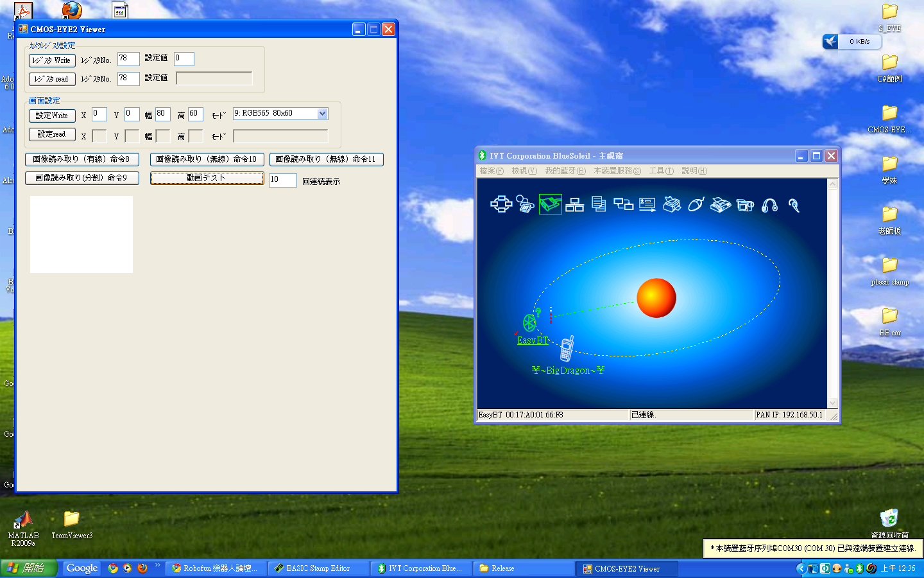The width and height of the screenshot is (924, 578).
Task: Open the 檢視(V) menu in BlueSoleil
Action: coord(524,171)
